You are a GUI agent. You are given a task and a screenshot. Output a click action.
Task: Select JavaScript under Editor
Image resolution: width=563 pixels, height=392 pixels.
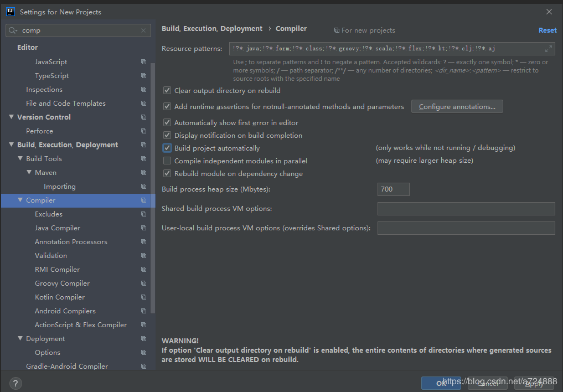(x=51, y=62)
